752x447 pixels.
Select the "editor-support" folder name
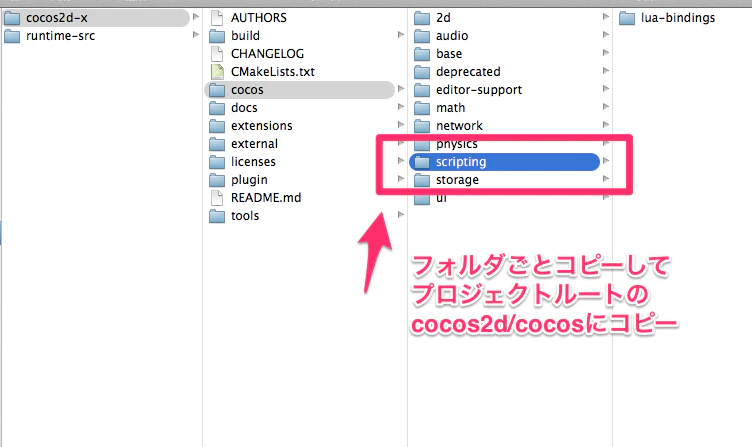pyautogui.click(x=479, y=90)
